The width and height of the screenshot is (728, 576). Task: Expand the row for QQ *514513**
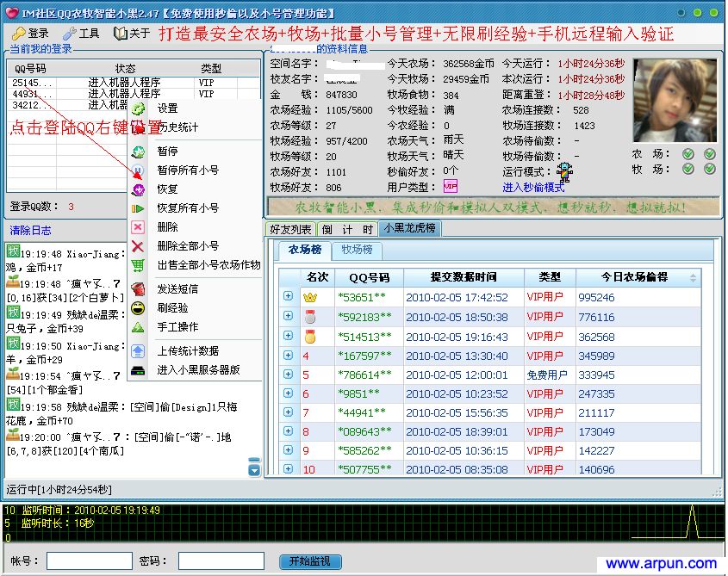288,335
